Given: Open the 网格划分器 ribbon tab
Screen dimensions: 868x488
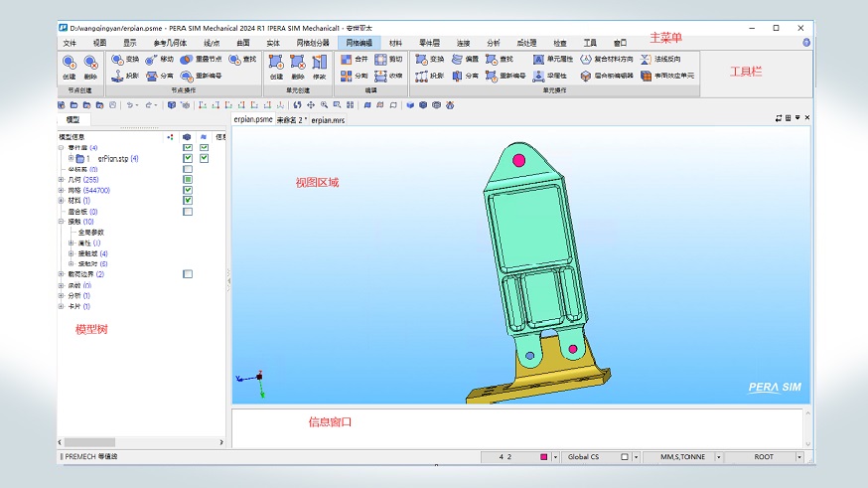Looking at the screenshot, I should coord(312,44).
